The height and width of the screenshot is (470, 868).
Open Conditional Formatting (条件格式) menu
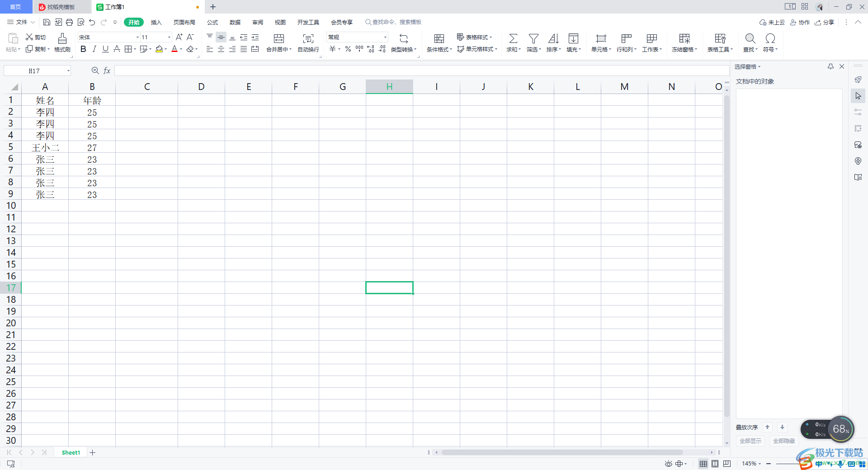click(x=439, y=43)
